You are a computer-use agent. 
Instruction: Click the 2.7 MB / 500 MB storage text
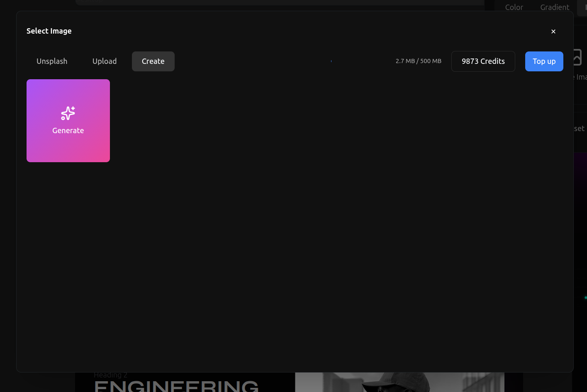(x=418, y=61)
